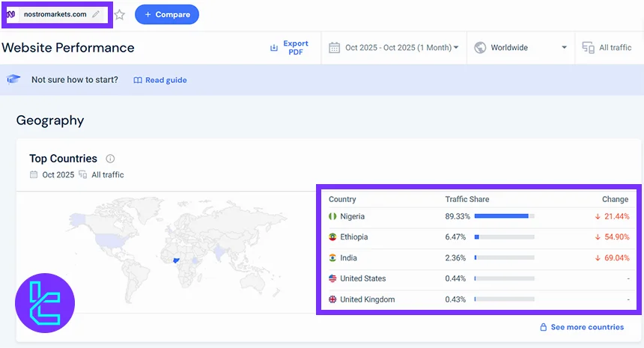Click the pencil edit icon beside nostromarkets.com
Image resolution: width=644 pixels, height=348 pixels.
pos(96,14)
